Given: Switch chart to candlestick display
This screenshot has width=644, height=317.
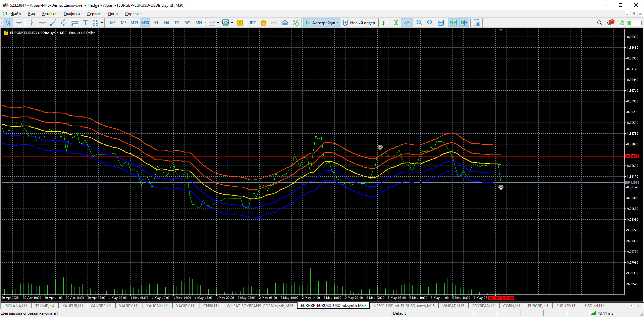Looking at the screenshot, I should coord(396,23).
